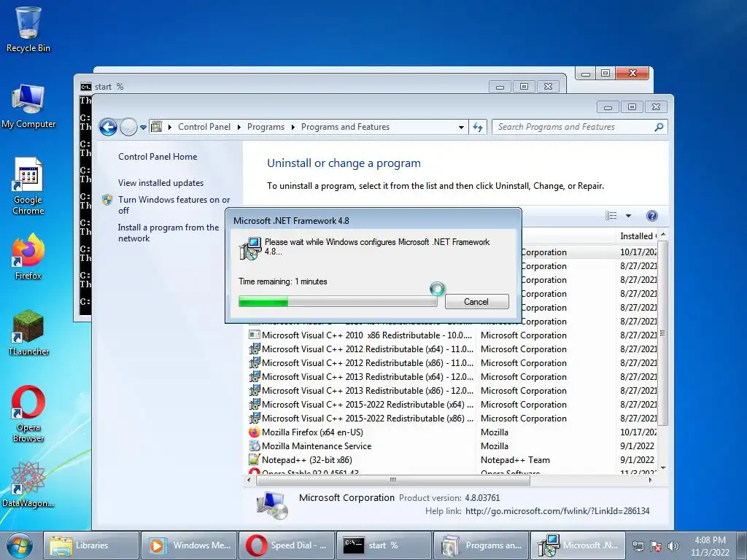
Task: Click Notepad++ program icon in list
Action: [255, 459]
